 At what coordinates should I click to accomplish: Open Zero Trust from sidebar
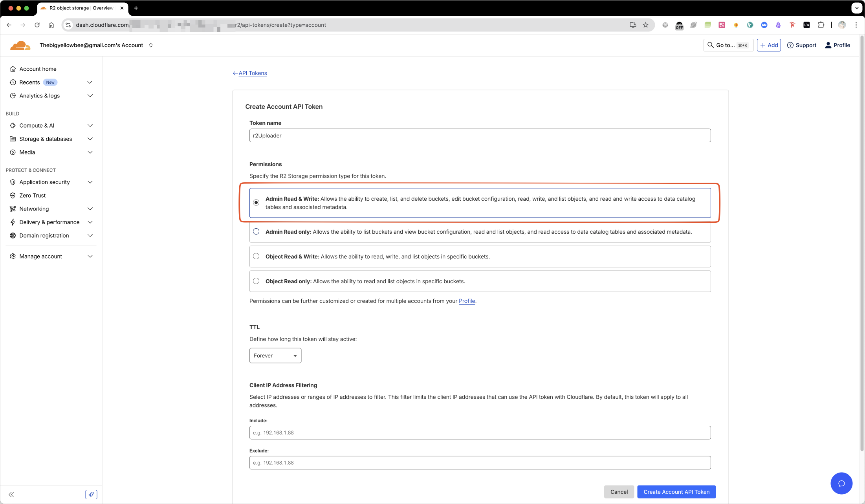point(32,195)
